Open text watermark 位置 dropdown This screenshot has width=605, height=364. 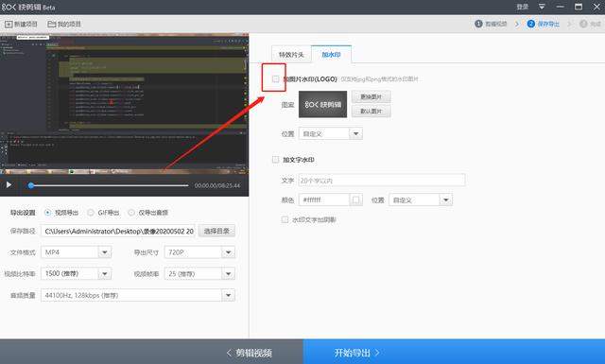420,199
